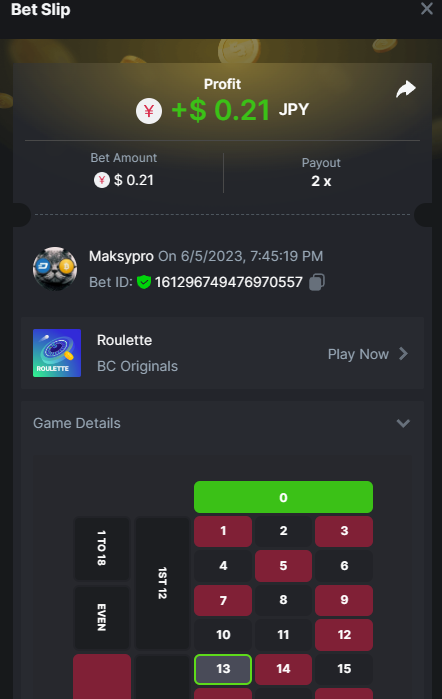Click the JPY yen icon beside profit

click(x=149, y=111)
